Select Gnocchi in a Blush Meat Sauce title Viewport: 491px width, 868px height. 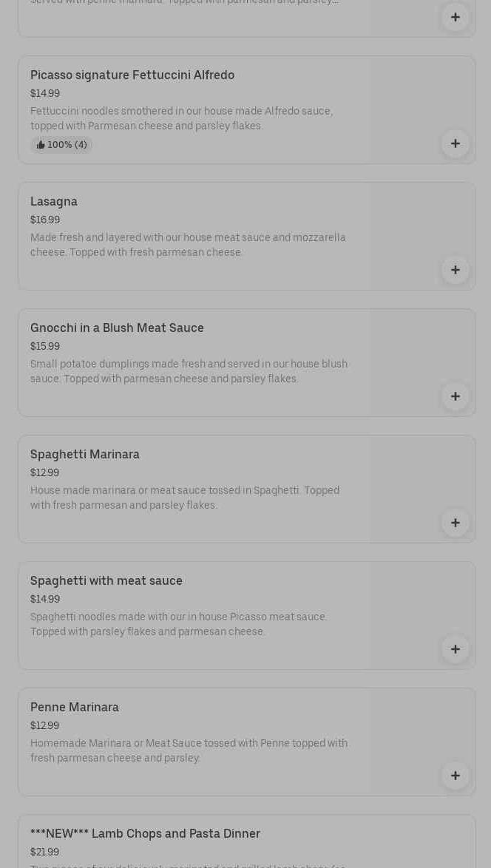pyautogui.click(x=117, y=328)
